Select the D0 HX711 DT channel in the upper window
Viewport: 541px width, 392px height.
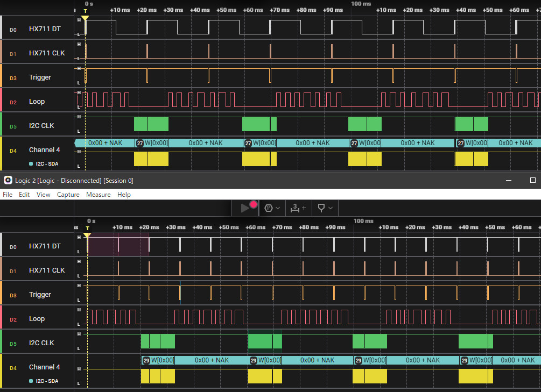coord(37,29)
